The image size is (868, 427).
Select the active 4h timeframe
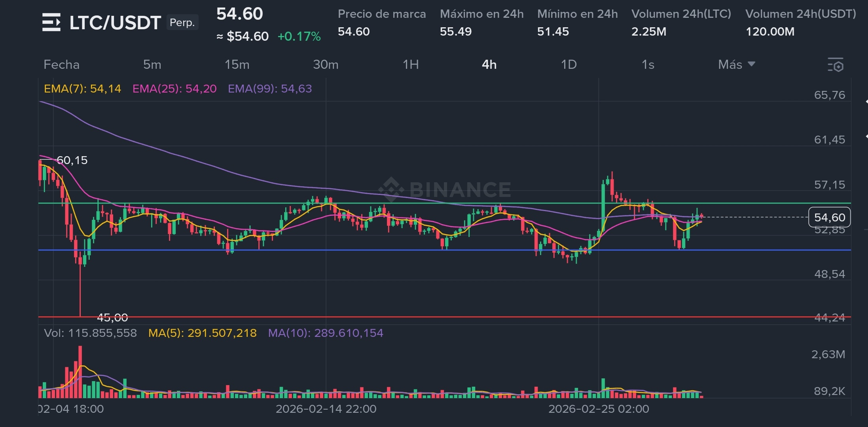[x=489, y=64]
